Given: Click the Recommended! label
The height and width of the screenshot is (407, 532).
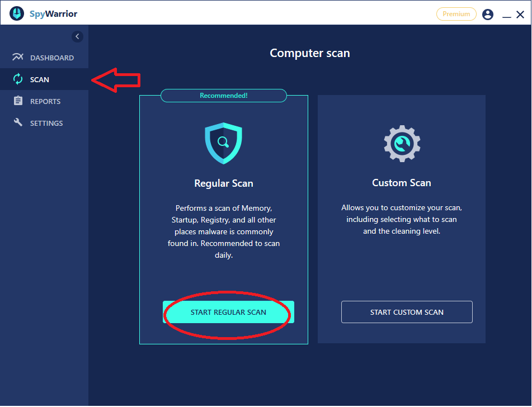Looking at the screenshot, I should click(224, 96).
